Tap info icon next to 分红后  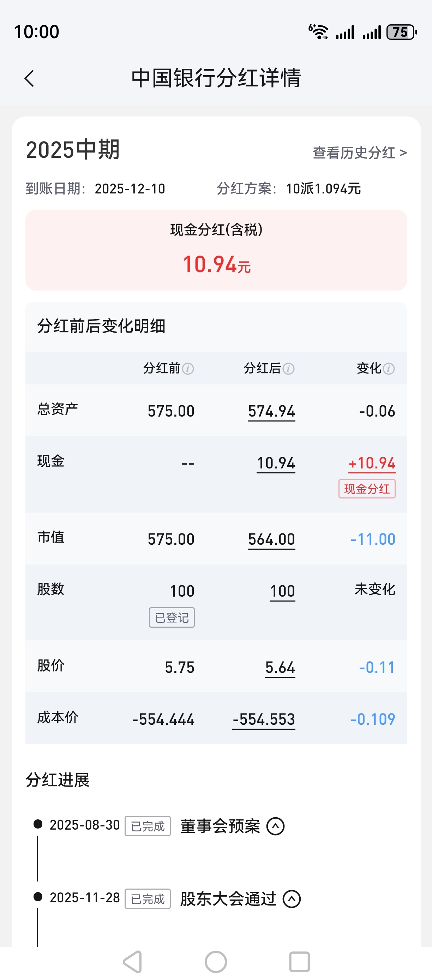click(289, 369)
